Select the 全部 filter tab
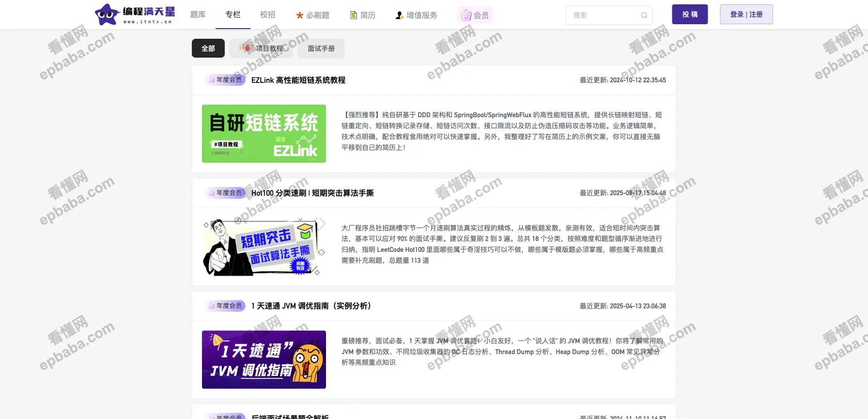This screenshot has width=868, height=419. tap(208, 48)
